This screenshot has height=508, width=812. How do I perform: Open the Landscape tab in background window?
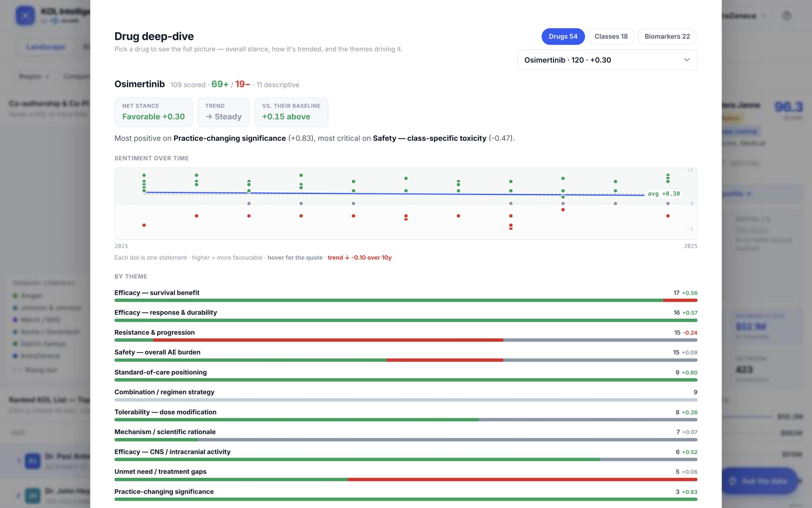coord(45,47)
